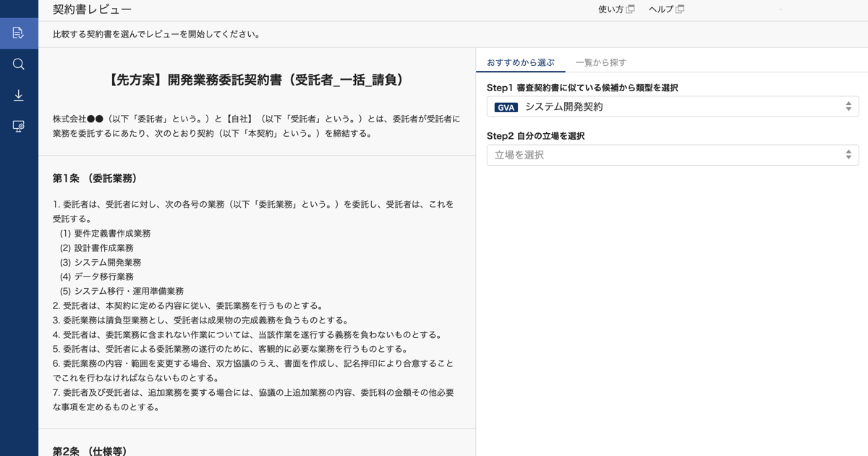The image size is (868, 456).
Task: Click the instruction 比較する契約書を選んで text
Action: click(156, 34)
